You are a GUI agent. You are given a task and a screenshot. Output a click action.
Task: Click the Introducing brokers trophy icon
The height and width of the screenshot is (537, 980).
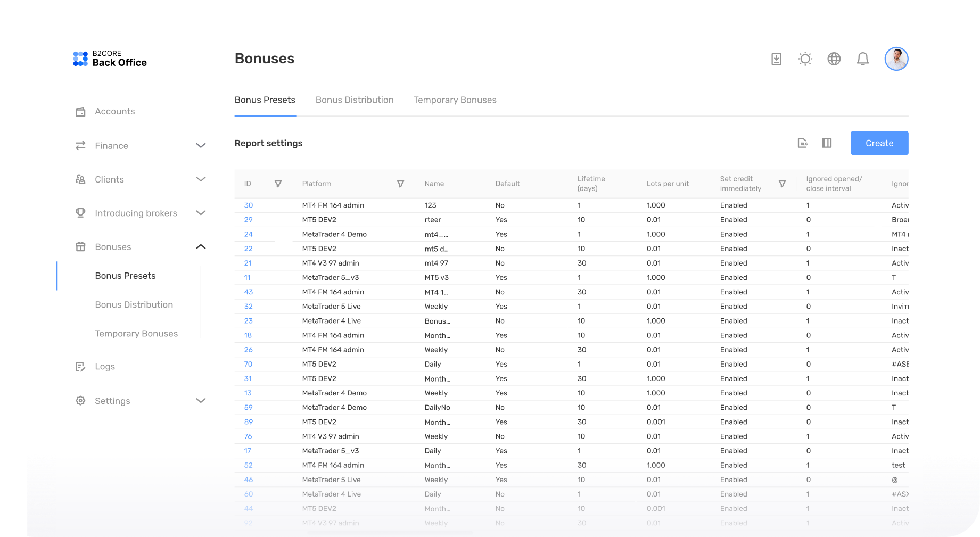click(80, 213)
